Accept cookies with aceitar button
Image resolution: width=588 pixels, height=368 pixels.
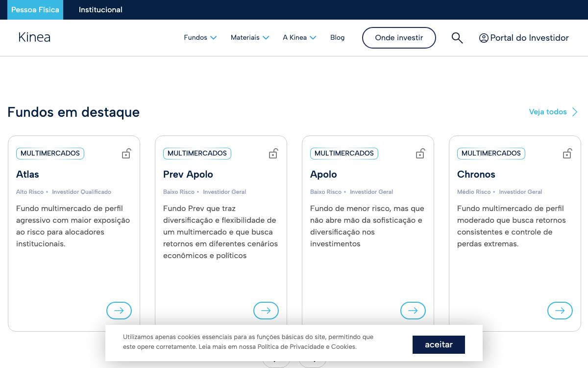(x=439, y=344)
